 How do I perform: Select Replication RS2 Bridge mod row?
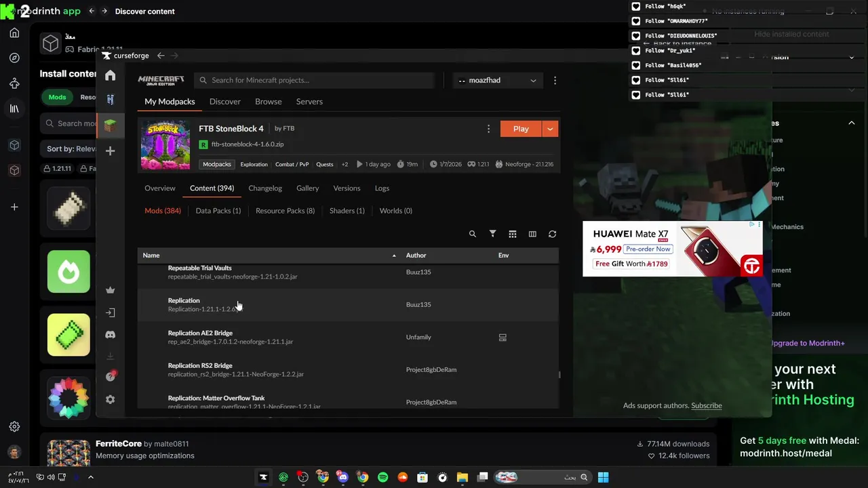(348, 369)
